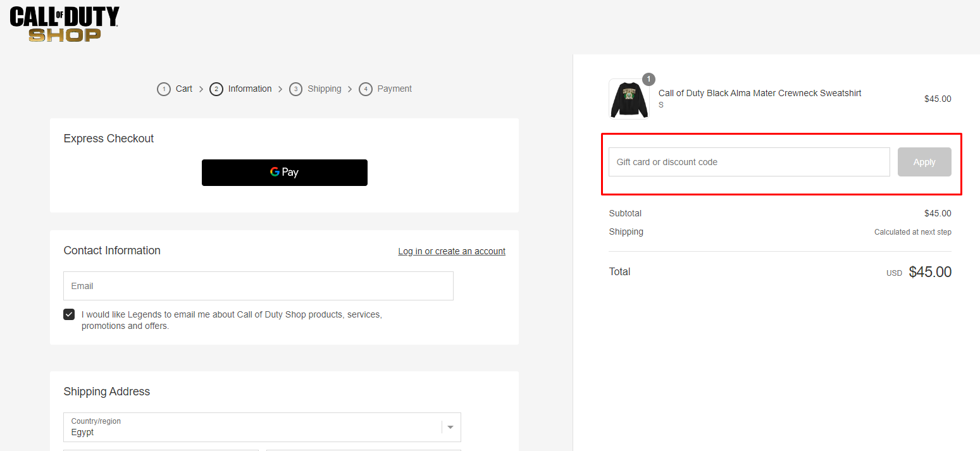Viewport: 980px width, 451px height.
Task: Focus the Email input field
Action: [x=258, y=286]
